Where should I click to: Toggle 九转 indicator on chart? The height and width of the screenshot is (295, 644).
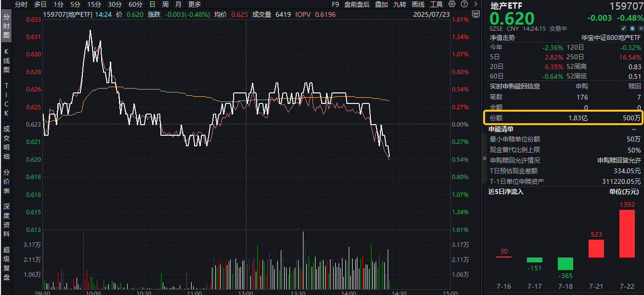click(399, 4)
